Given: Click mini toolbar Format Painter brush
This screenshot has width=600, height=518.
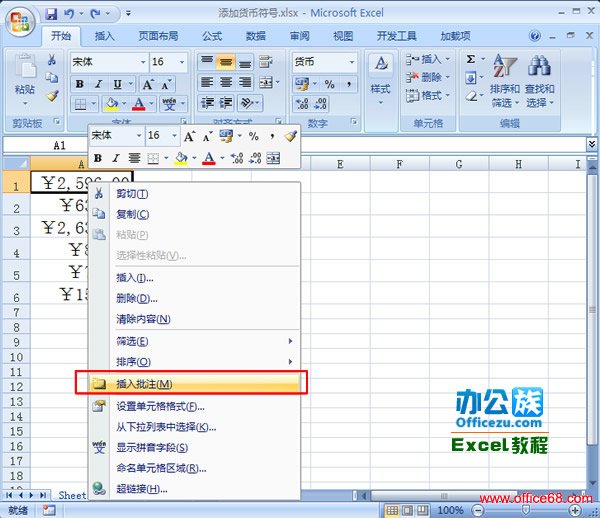Looking at the screenshot, I should click(x=291, y=136).
